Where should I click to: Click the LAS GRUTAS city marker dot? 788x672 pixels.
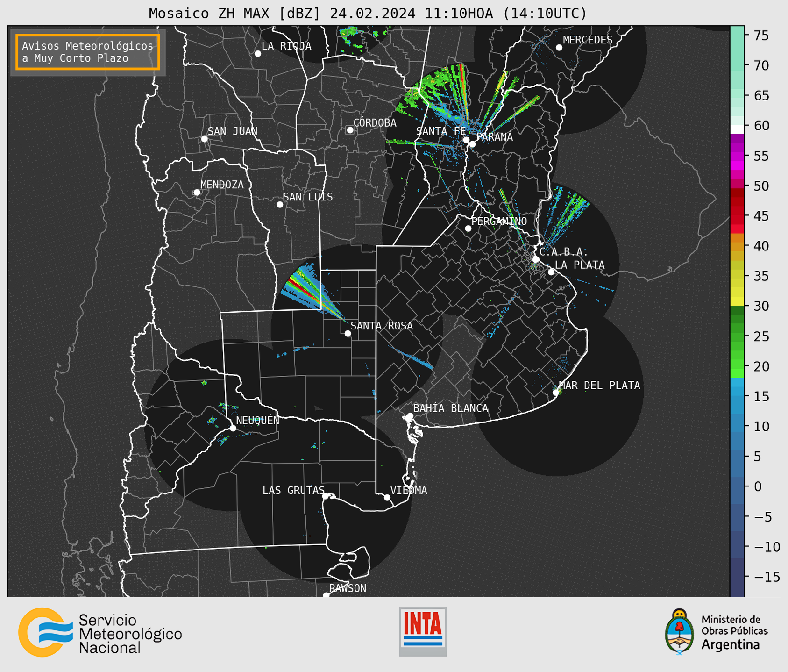326,496
